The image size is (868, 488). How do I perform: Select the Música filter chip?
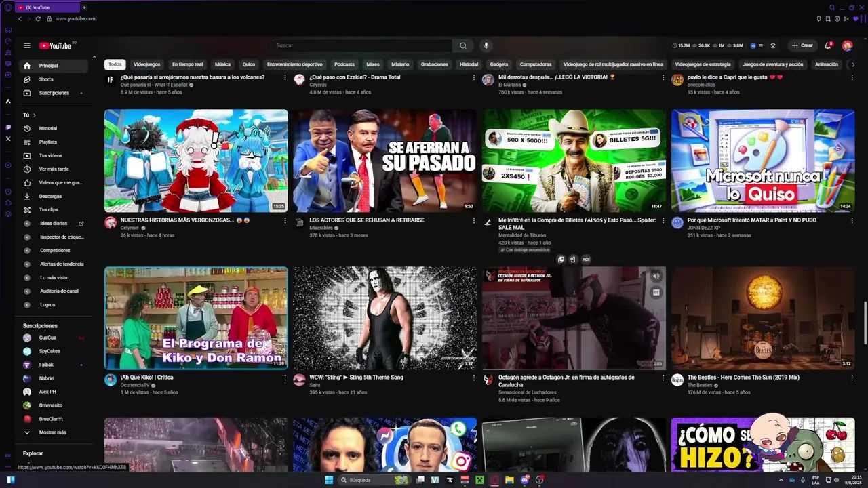222,64
